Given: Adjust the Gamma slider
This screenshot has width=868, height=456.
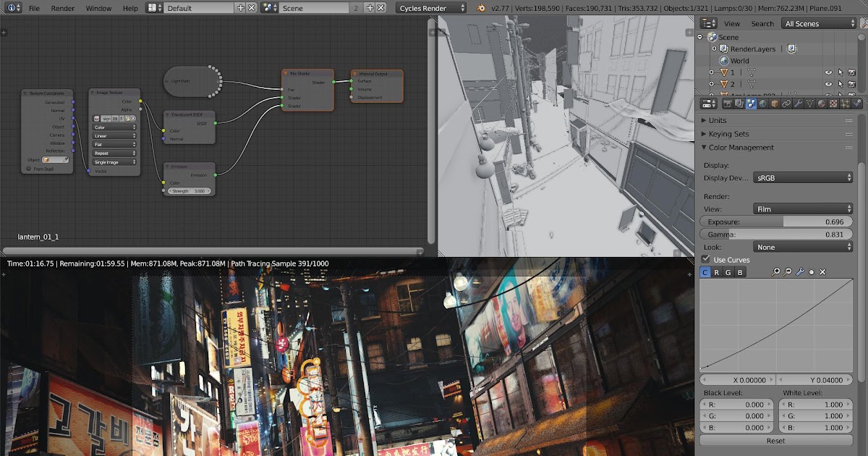Looking at the screenshot, I should 775,235.
